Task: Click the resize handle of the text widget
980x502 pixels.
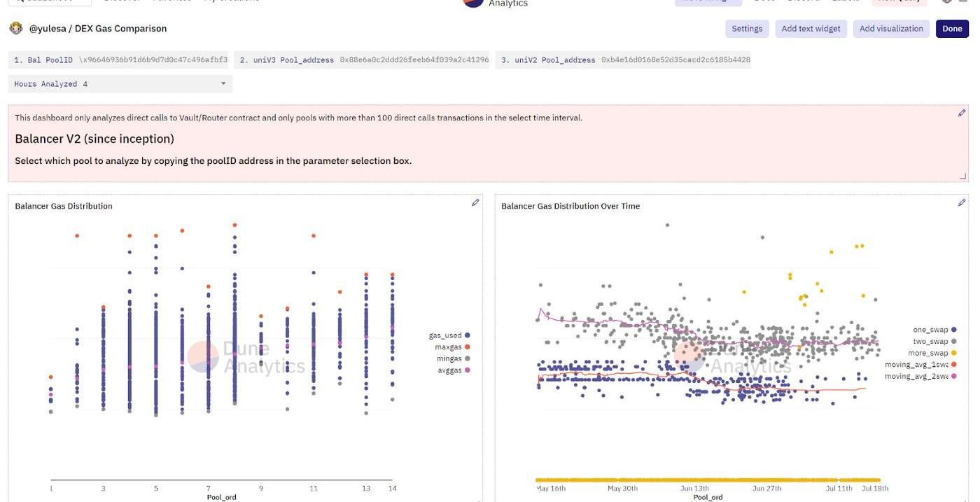Action: (962, 176)
